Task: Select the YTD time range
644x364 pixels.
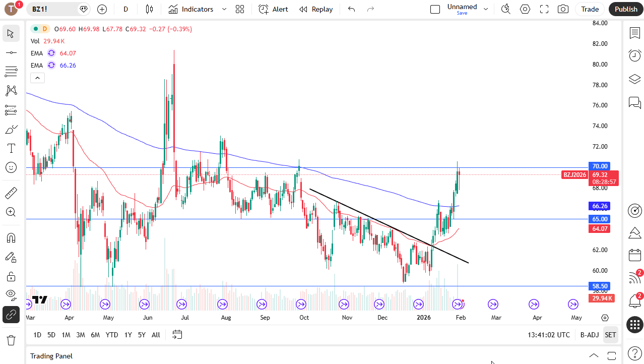Action: point(112,335)
